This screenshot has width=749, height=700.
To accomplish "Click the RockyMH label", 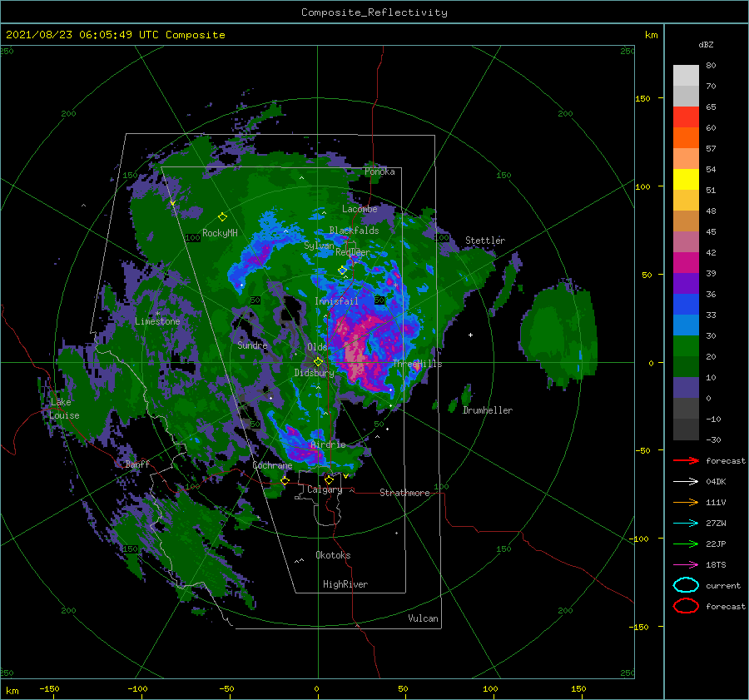I will 220,233.
